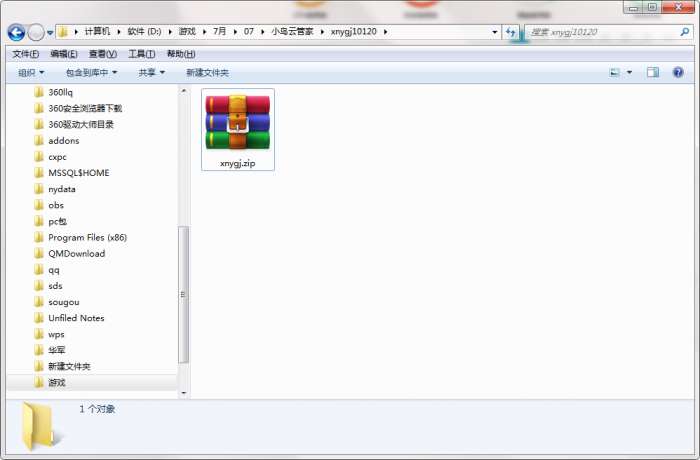Click 07 in the address path
Screen dimensions: 700x460
[x=249, y=32]
